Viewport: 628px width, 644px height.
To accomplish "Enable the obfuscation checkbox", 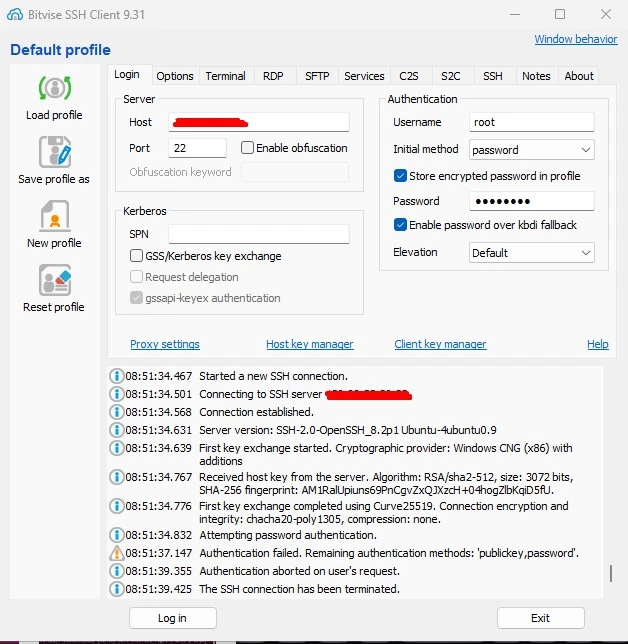I will (x=248, y=148).
